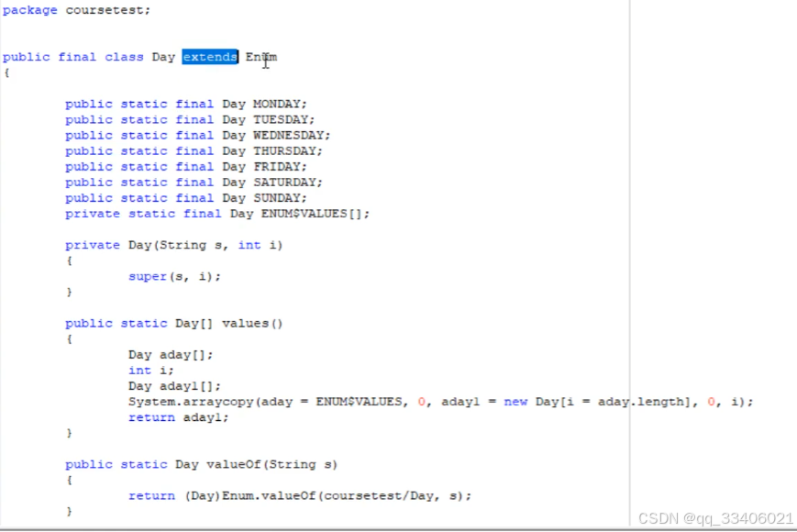The width and height of the screenshot is (797, 532).
Task: Click 'Day aday[];' declaration line
Action: (x=171, y=355)
